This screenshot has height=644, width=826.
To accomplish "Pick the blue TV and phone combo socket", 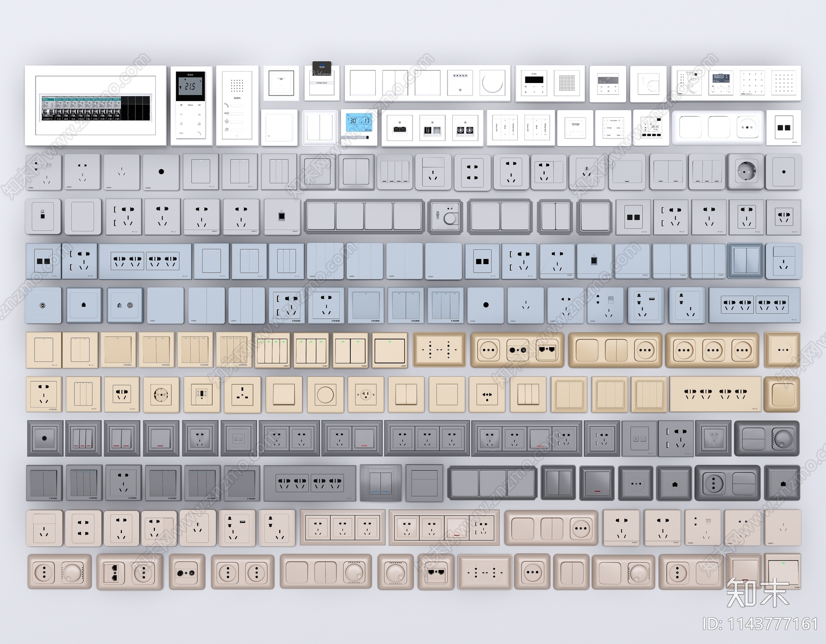I will click(124, 305).
